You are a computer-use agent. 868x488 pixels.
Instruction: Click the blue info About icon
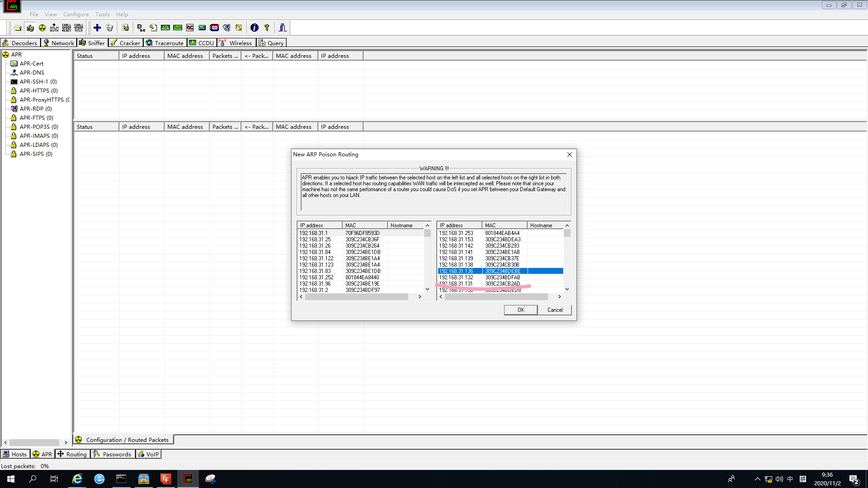(255, 28)
